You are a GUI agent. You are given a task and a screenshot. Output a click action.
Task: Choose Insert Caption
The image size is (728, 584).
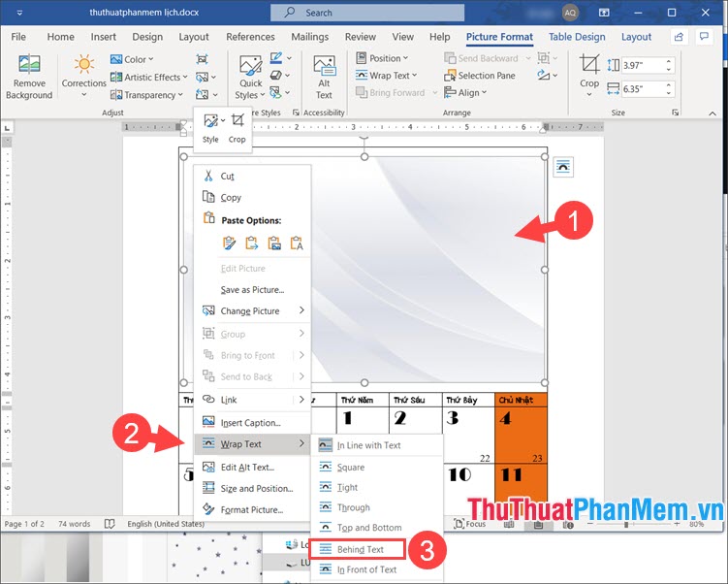252,423
